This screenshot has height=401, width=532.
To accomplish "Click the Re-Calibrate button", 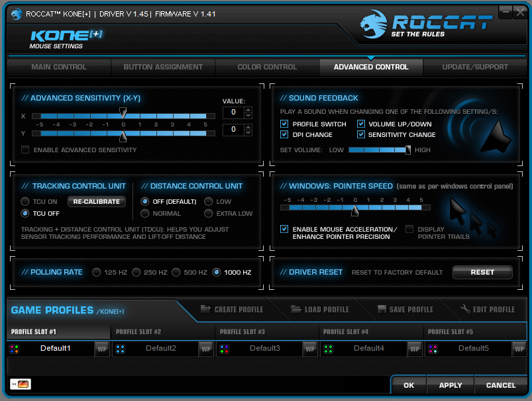I will pyautogui.click(x=96, y=201).
